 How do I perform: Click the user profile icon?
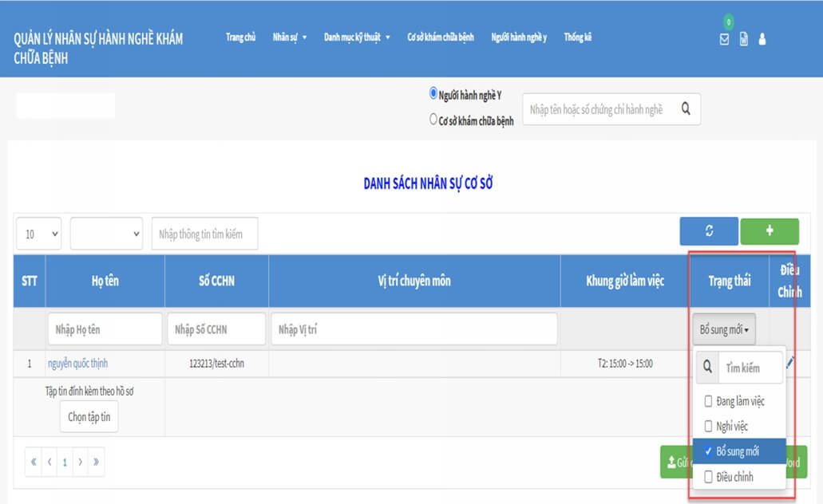(762, 39)
